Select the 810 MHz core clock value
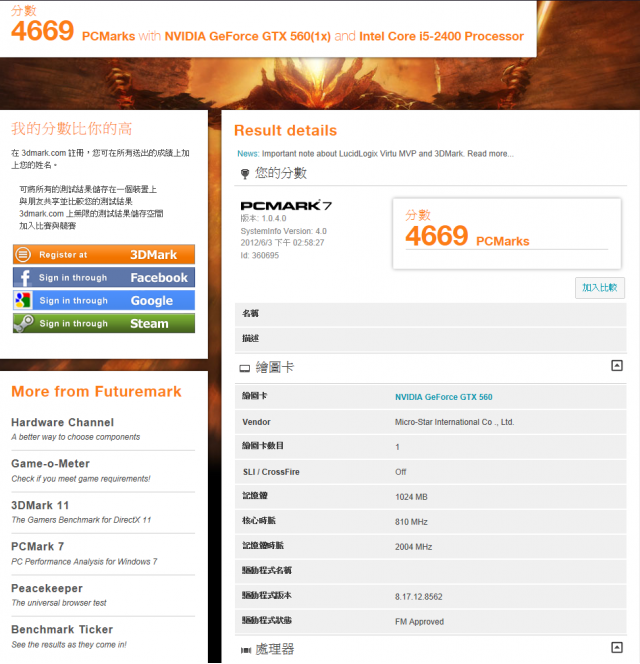This screenshot has height=664, width=640. [411, 522]
